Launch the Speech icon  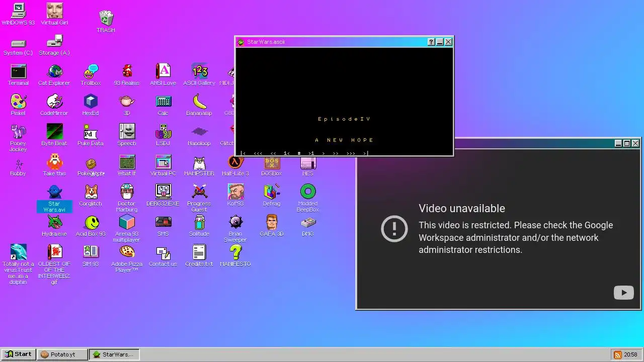click(127, 135)
